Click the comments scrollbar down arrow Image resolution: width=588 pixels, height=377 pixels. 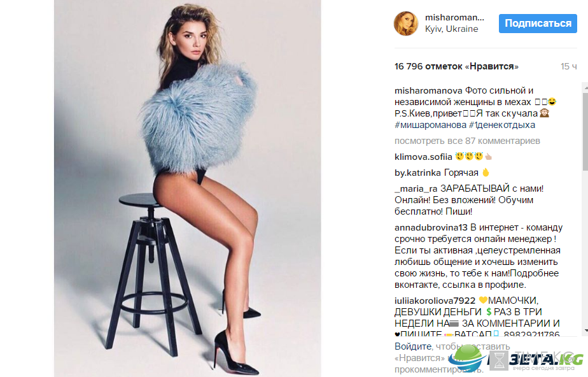tap(585, 331)
